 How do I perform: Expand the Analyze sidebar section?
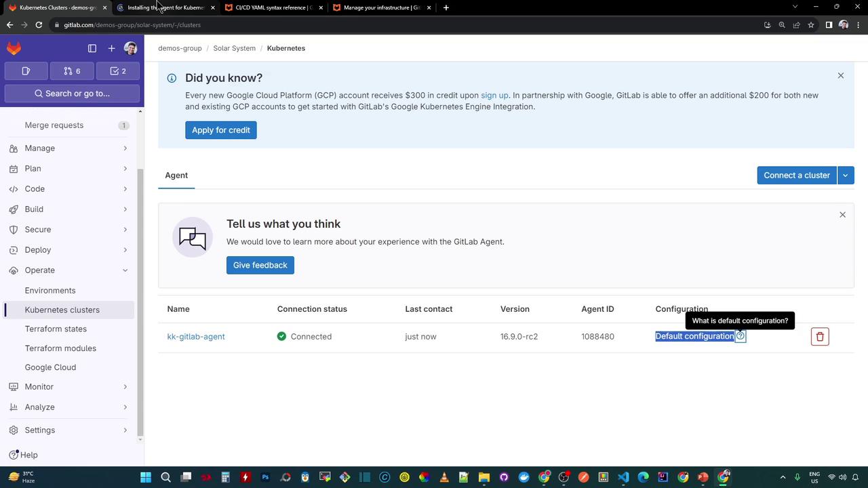(70, 407)
